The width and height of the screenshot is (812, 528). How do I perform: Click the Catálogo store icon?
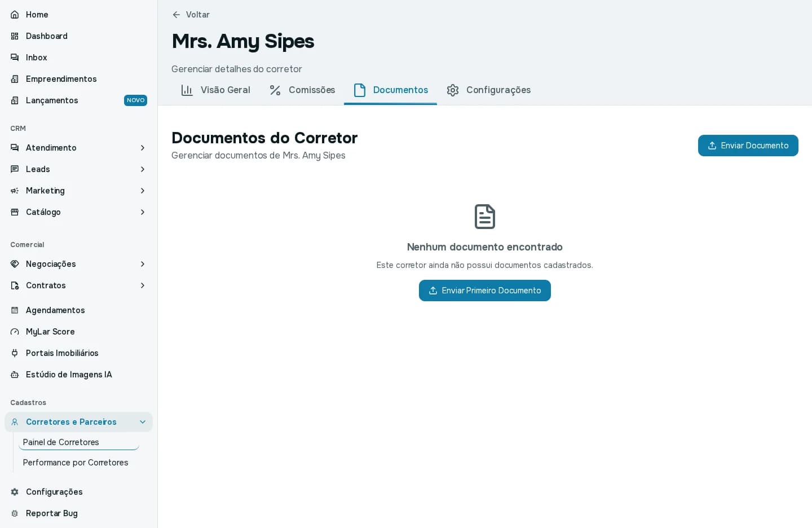point(15,212)
